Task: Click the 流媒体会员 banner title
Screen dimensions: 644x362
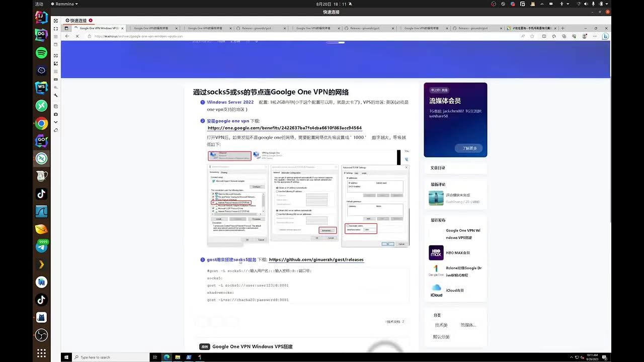Action: coord(445,101)
